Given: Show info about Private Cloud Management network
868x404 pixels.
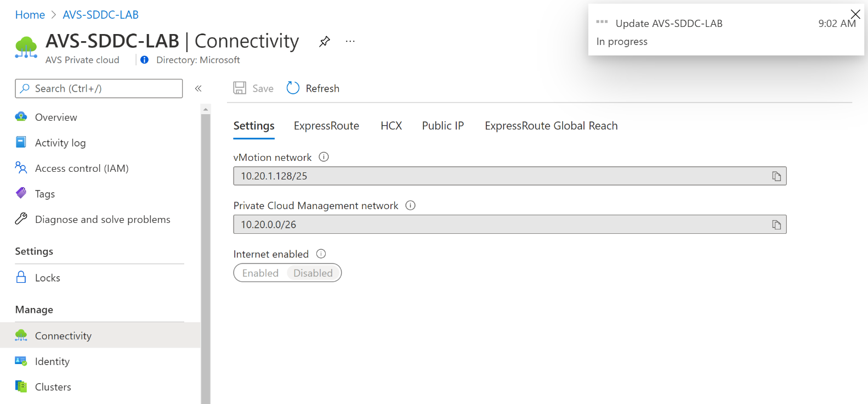Looking at the screenshot, I should pos(410,205).
